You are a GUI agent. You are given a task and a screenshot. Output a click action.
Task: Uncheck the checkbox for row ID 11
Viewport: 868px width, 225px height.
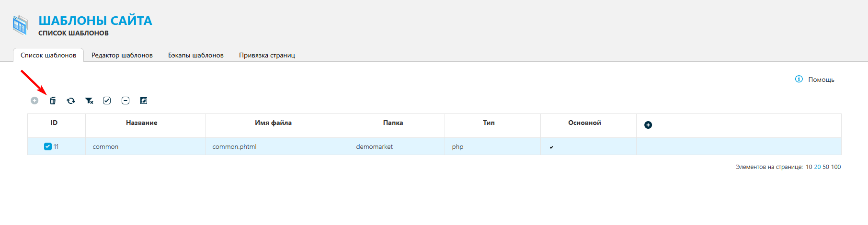point(48,146)
